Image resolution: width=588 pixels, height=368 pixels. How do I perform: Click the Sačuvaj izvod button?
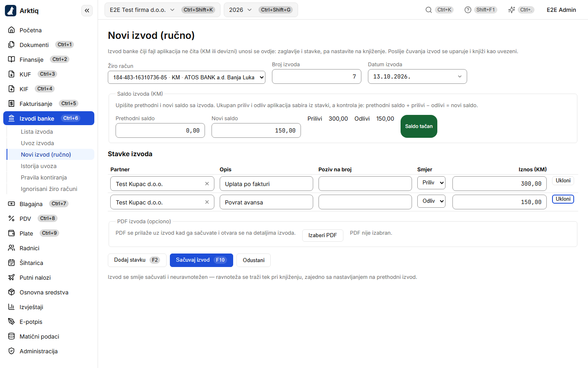point(201,260)
